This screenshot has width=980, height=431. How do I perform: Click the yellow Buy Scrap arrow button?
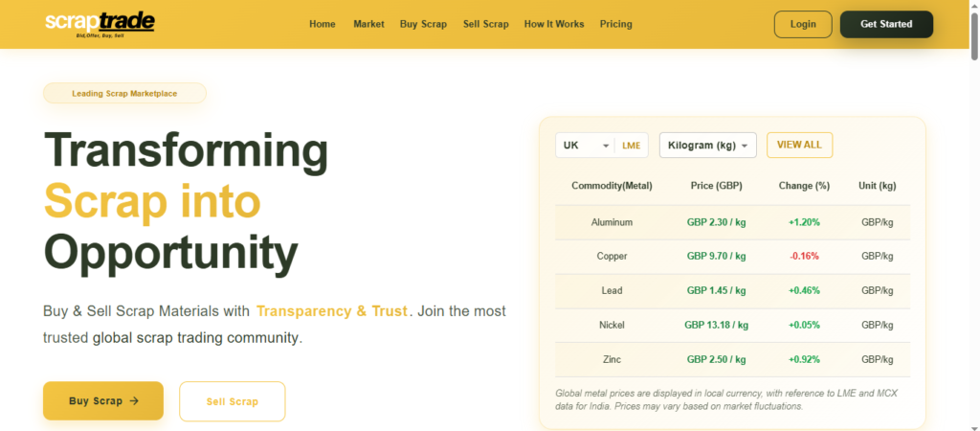(103, 401)
